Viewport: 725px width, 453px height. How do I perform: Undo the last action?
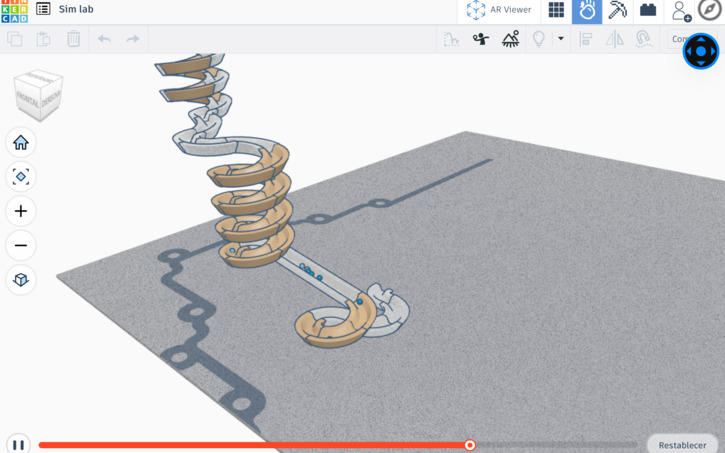click(104, 39)
